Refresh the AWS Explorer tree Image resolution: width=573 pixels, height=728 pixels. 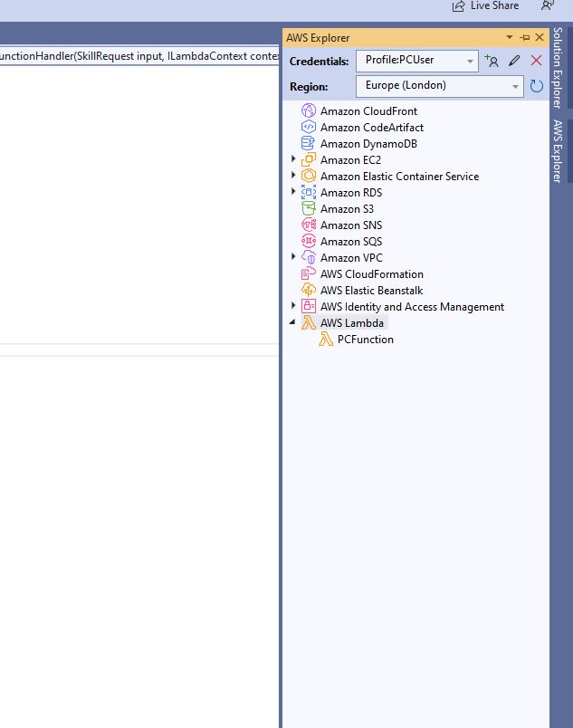pyautogui.click(x=537, y=86)
